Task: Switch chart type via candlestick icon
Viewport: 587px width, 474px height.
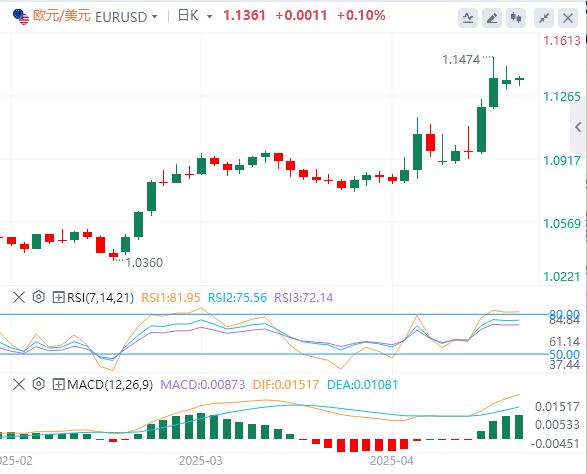Action: 515,18
